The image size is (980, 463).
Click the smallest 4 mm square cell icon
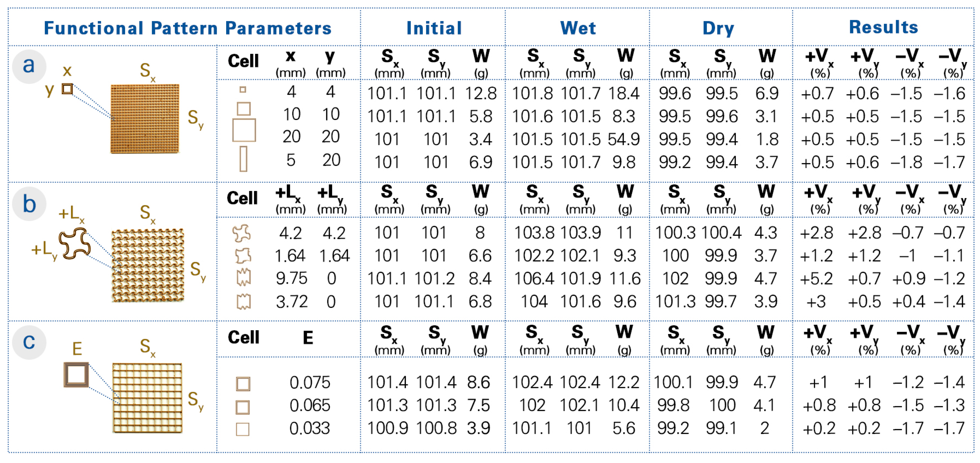click(243, 90)
